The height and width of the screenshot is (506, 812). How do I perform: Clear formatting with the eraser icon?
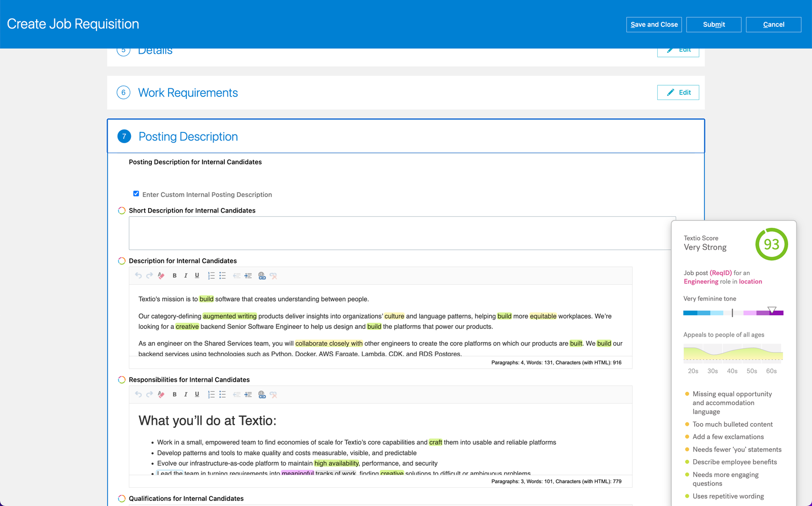point(161,276)
